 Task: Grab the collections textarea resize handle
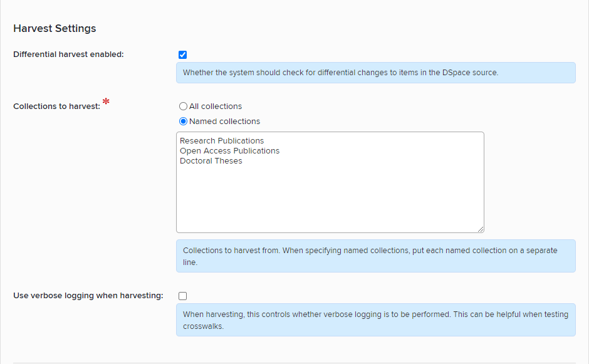480,229
